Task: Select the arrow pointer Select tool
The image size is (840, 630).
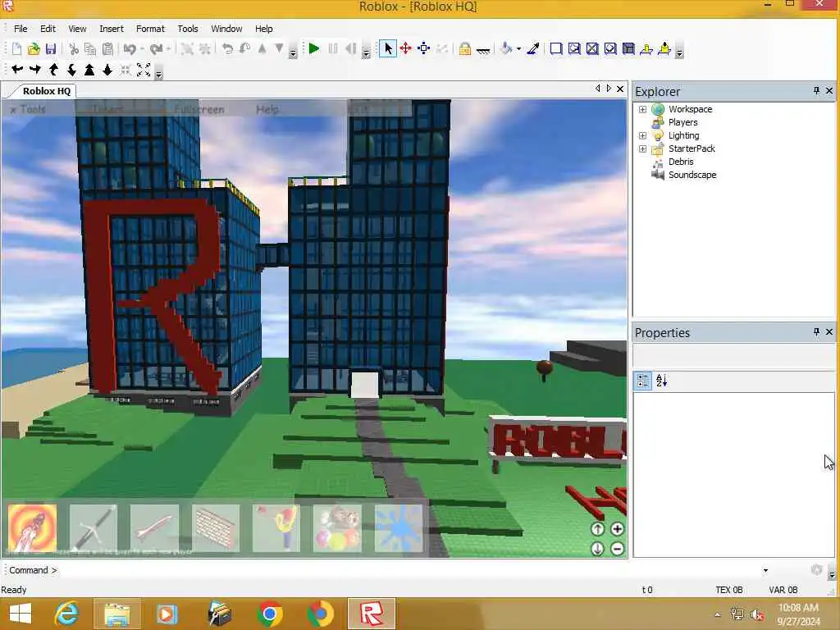Action: [388, 48]
